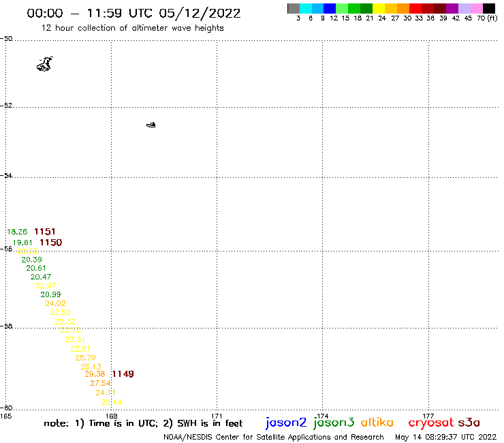Click the -54 latitude axis label
The height and width of the screenshot is (443, 504).
(6, 175)
